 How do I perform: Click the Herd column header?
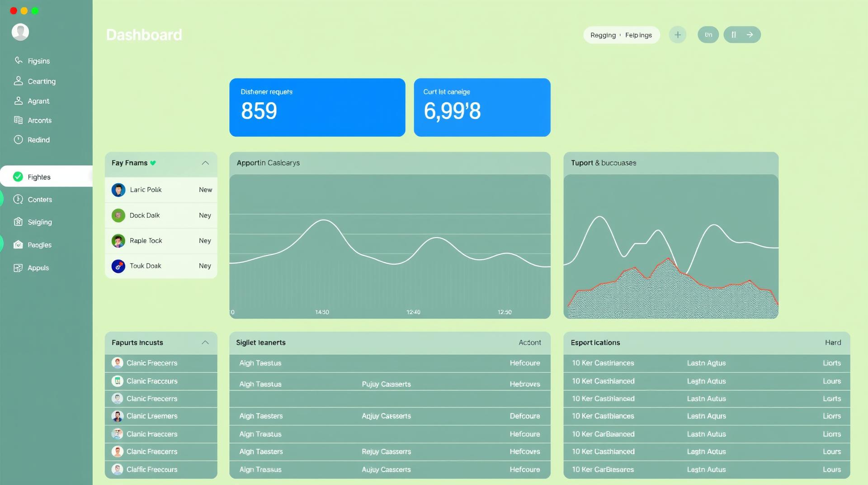tap(833, 342)
